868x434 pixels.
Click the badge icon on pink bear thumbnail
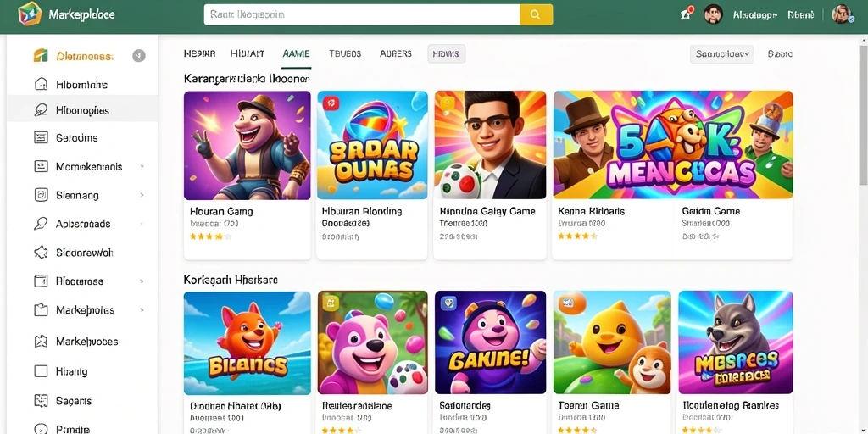click(331, 303)
